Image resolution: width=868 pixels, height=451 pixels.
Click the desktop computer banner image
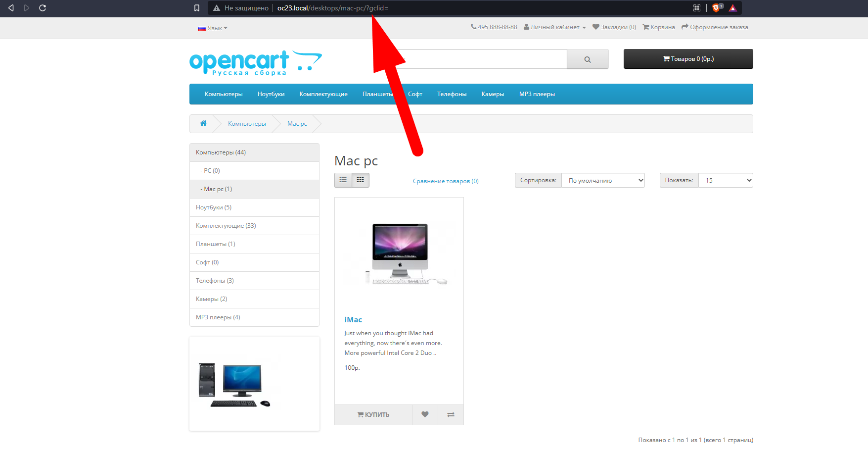tap(235, 385)
